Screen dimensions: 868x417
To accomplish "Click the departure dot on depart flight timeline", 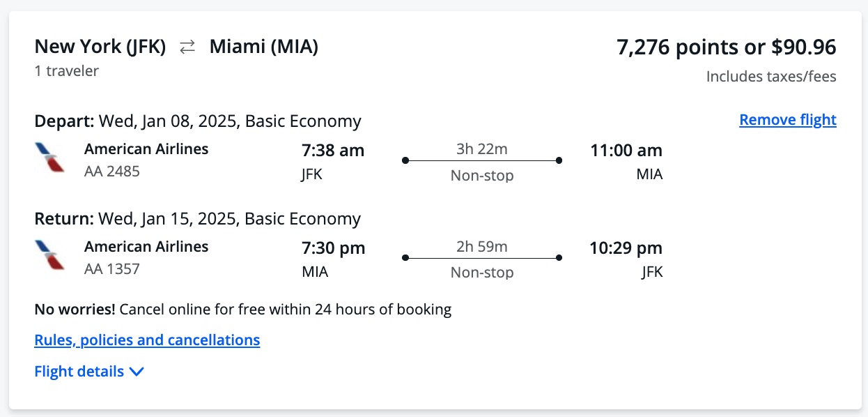I will (405, 160).
